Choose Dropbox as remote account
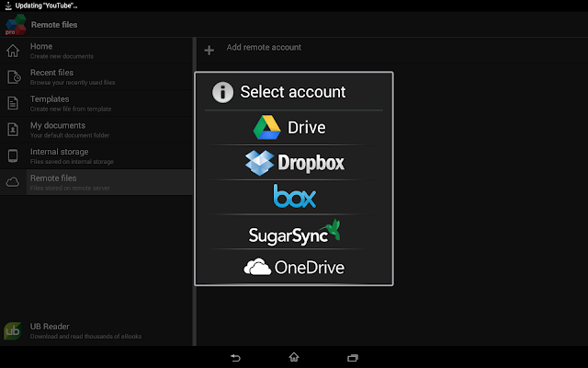Screen dimensions: 588x368 (293, 163)
